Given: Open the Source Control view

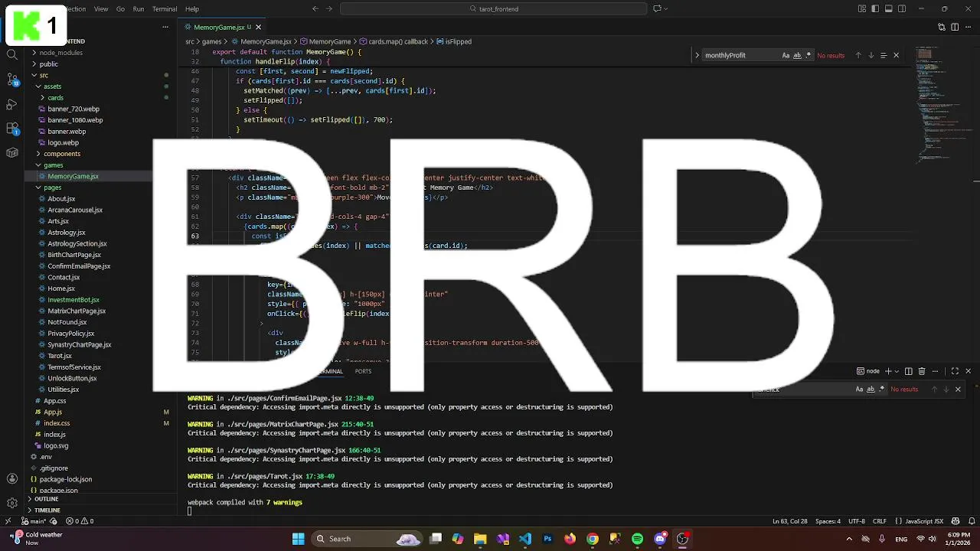Looking at the screenshot, I should [x=12, y=79].
